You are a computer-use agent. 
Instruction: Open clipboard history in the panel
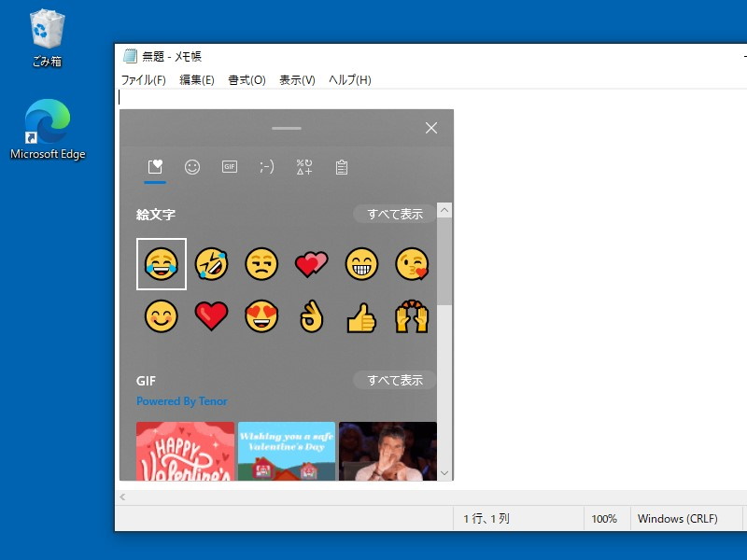341,167
